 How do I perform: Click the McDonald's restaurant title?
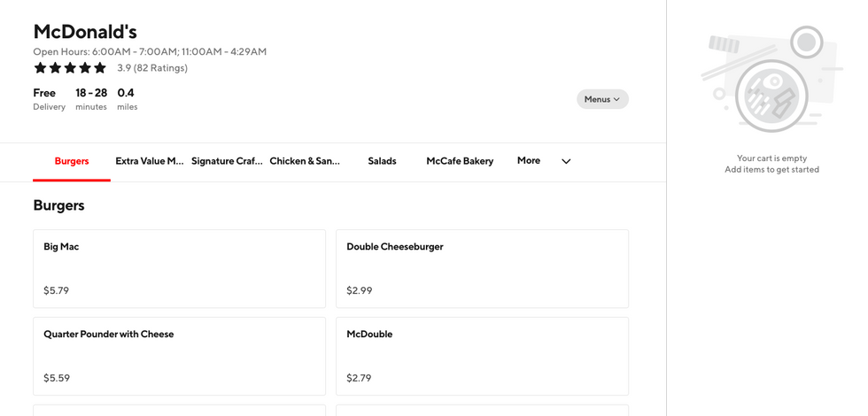click(85, 32)
